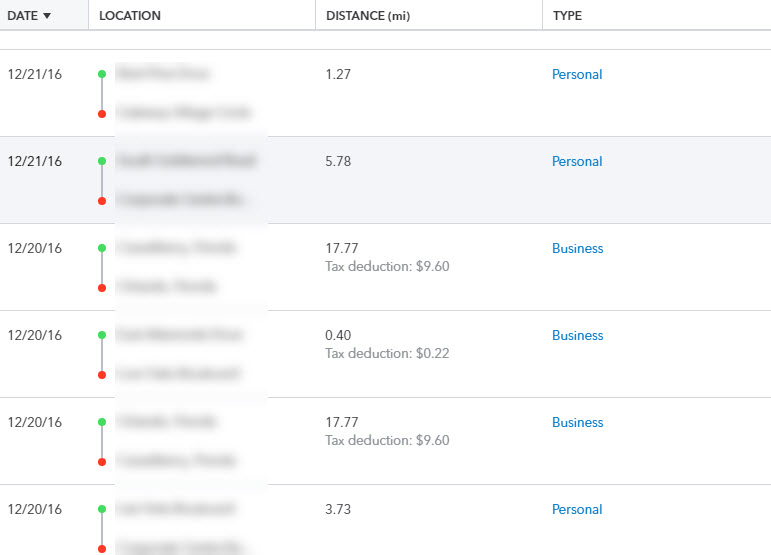The height and width of the screenshot is (555, 771).
Task: Click red end dot of first 17.77 trip
Action: (x=102, y=288)
